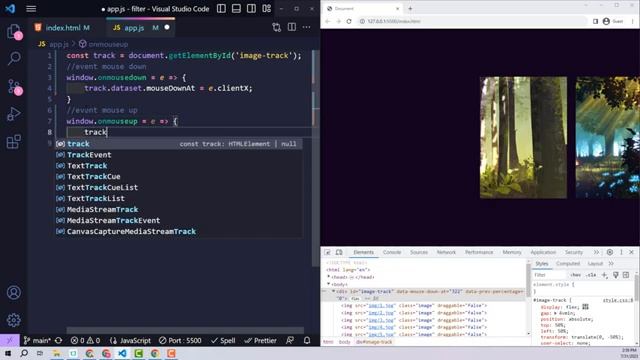The height and width of the screenshot is (360, 640).
Task: Open the Source Control view
Action: tap(14, 87)
